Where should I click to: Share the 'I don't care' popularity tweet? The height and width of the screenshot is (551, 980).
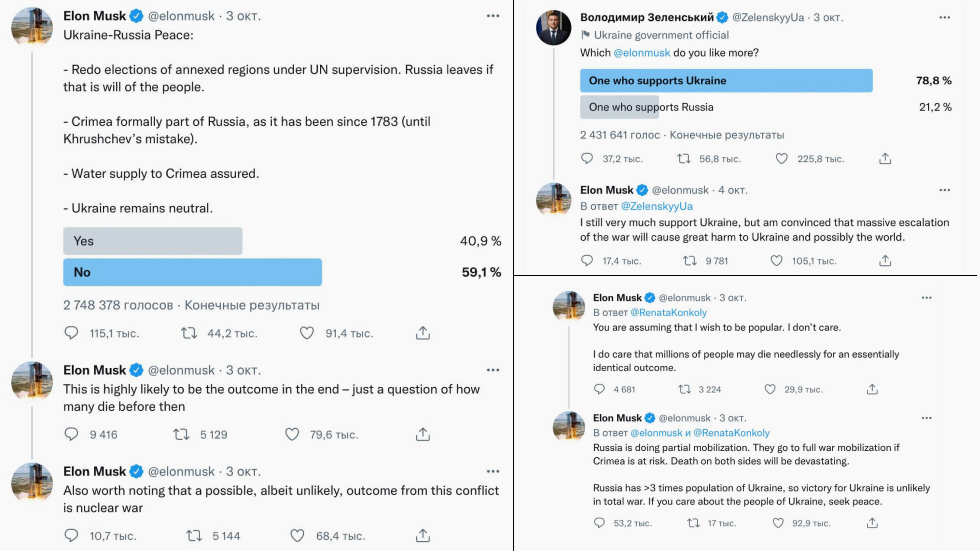[x=872, y=389]
